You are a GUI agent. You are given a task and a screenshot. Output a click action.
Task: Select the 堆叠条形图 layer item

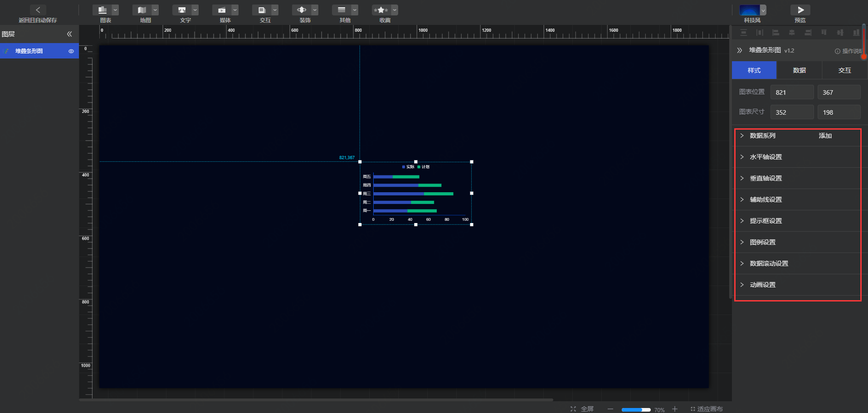coord(39,51)
